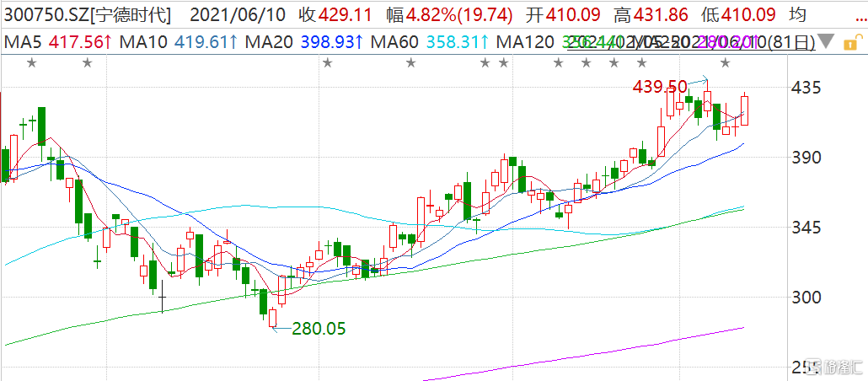Click the stock name 300750.SZ[宁德时代]

(88, 15)
